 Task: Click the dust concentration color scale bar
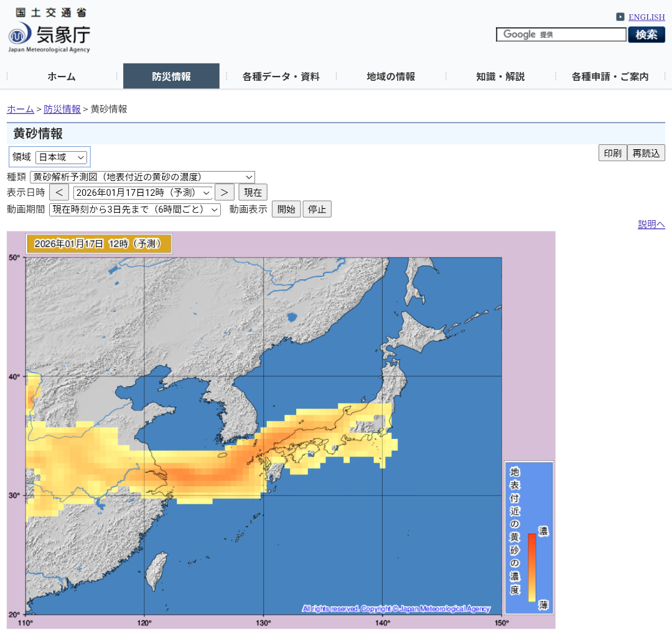pyautogui.click(x=532, y=567)
